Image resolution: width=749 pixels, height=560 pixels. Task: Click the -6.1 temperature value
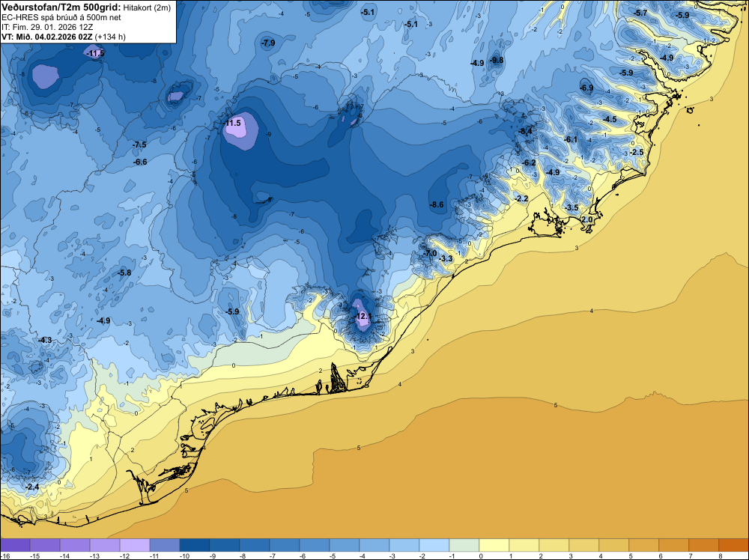point(571,139)
